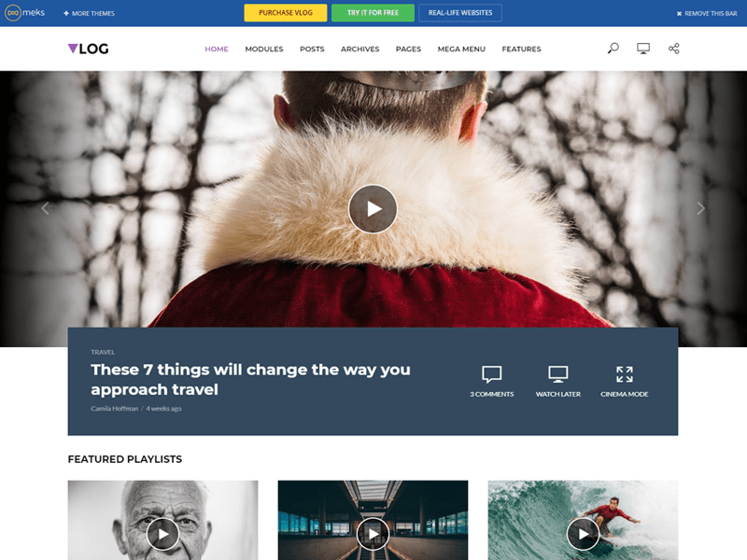The width and height of the screenshot is (747, 560).
Task: Play the featured hero video
Action: point(373,208)
